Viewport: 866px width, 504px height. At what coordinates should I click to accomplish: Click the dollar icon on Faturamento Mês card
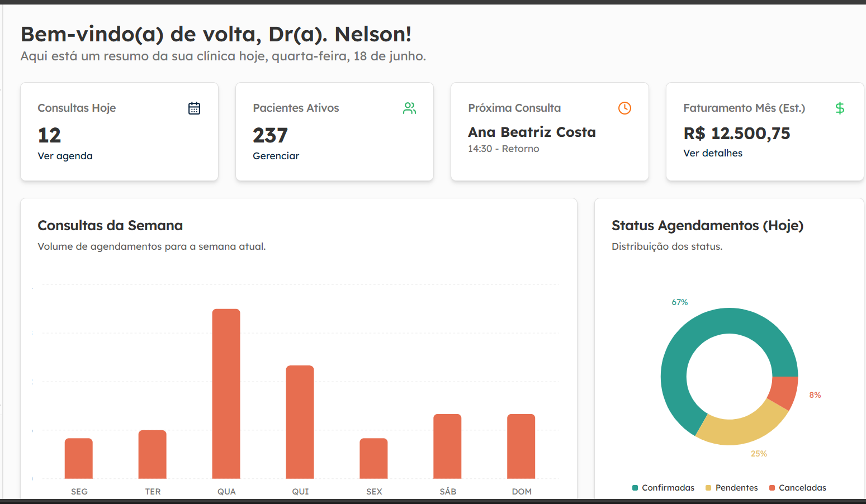click(840, 108)
